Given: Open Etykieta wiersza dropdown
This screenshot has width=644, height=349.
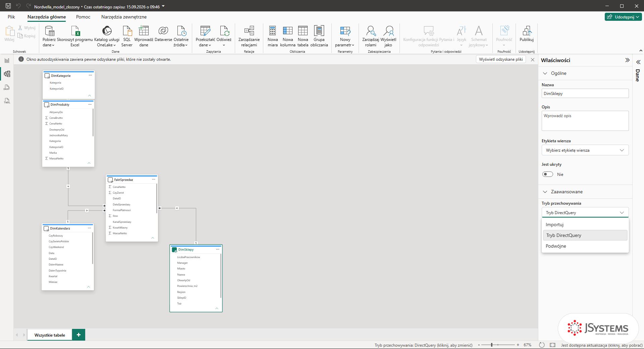Looking at the screenshot, I should pyautogui.click(x=585, y=150).
